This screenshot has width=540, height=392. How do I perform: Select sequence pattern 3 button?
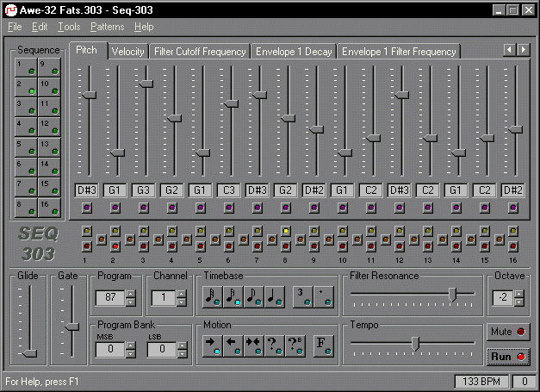pyautogui.click(x=26, y=107)
